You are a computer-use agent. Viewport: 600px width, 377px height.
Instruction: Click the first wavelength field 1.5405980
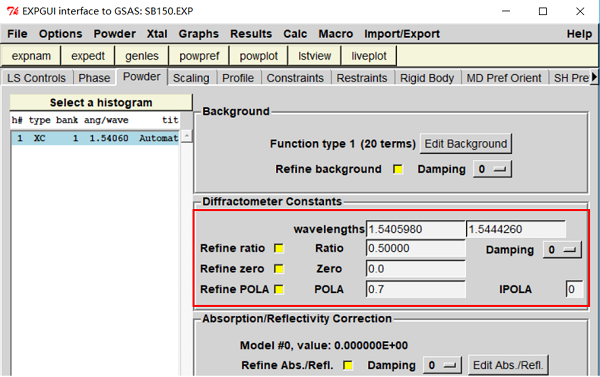pos(416,229)
